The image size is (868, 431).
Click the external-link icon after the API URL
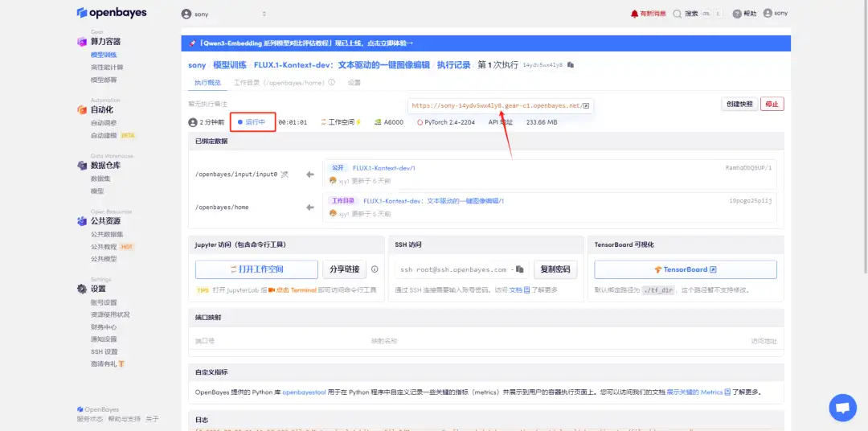587,106
